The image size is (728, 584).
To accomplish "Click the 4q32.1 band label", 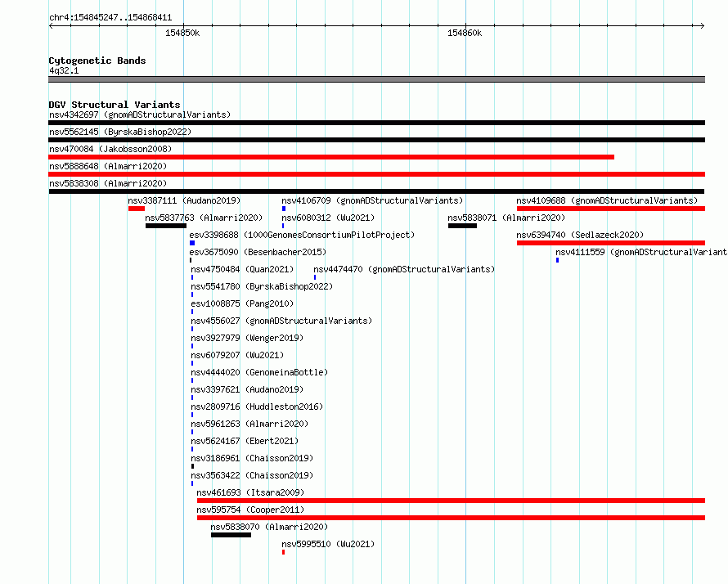I will click(64, 70).
